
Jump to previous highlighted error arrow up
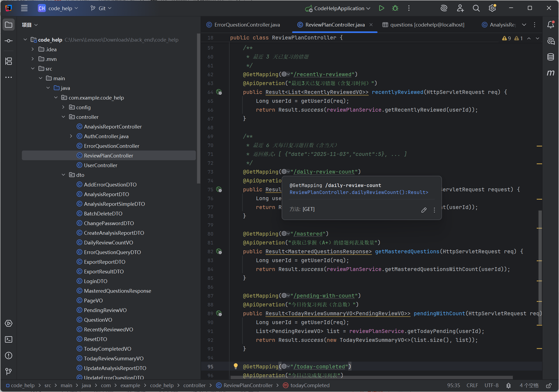[529, 38]
